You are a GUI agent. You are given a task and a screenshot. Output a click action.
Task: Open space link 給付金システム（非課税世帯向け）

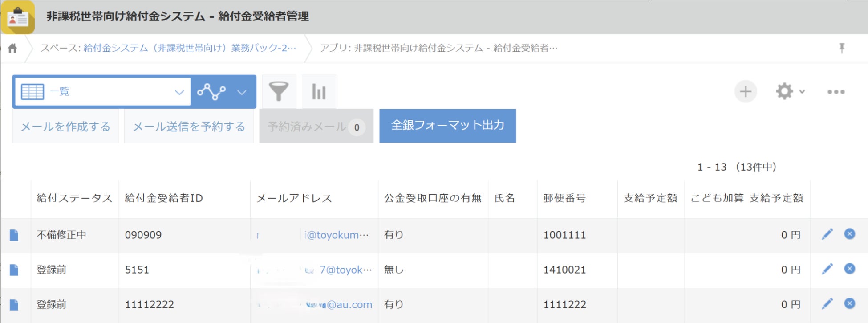click(190, 48)
